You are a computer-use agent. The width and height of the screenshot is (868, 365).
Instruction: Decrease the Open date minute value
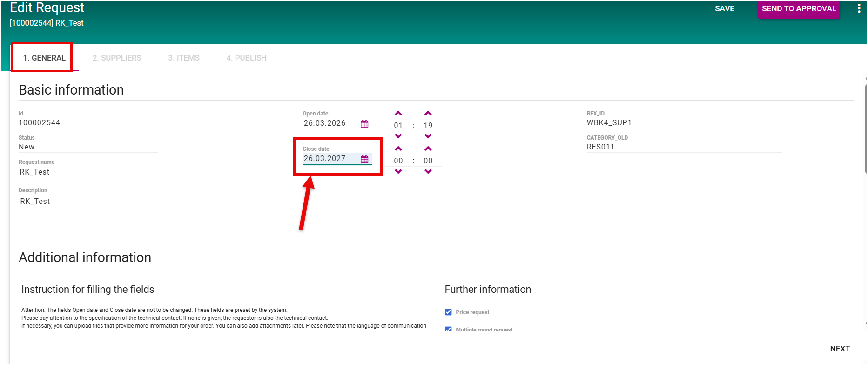(428, 136)
